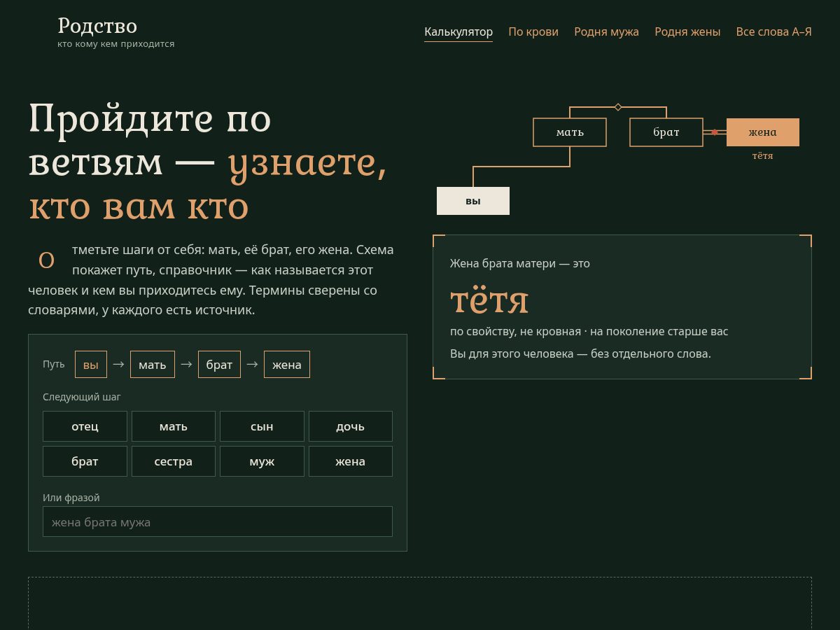Go to По крови section

533,31
